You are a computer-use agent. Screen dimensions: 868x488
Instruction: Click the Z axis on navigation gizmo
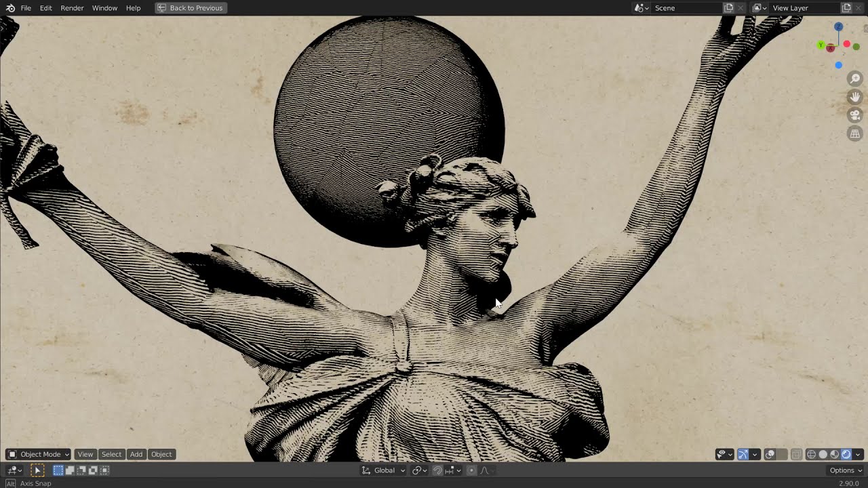point(839,26)
